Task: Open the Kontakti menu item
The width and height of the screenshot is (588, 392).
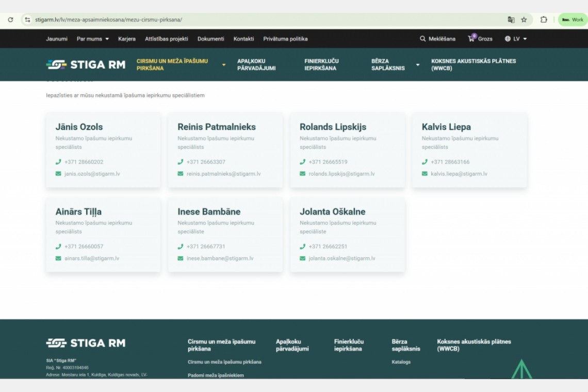Action: pos(243,39)
